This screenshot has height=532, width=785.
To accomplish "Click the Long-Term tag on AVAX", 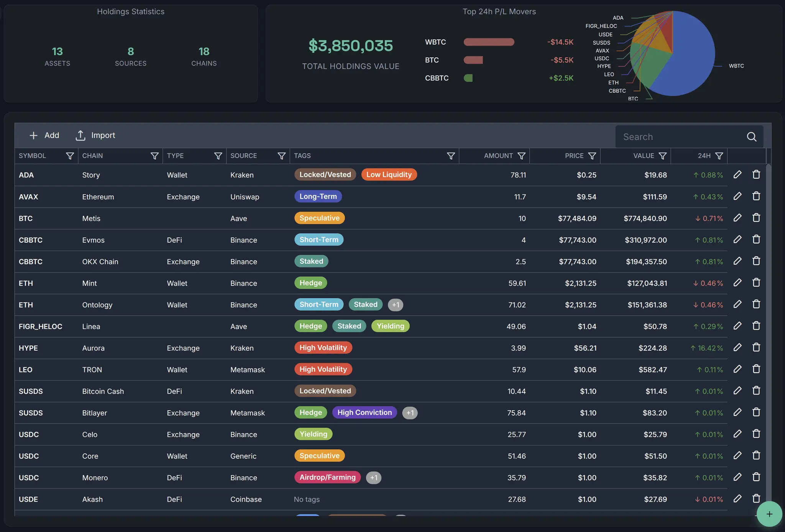I will (x=318, y=197).
